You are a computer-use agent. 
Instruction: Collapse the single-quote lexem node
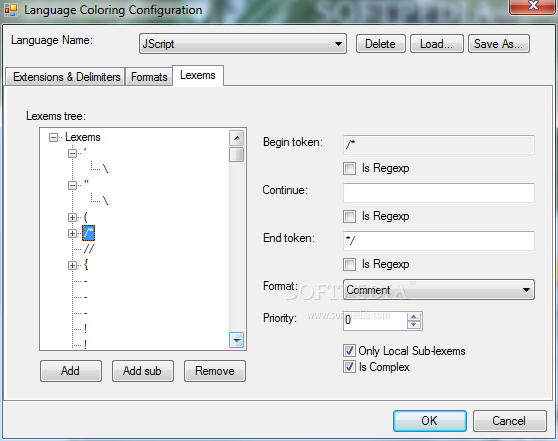click(x=72, y=153)
